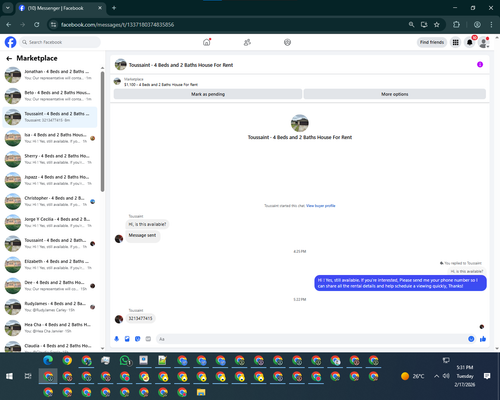This screenshot has height=400, width=500.
Task: Click Toussaint's phone number message 3213477415
Action: click(140, 318)
